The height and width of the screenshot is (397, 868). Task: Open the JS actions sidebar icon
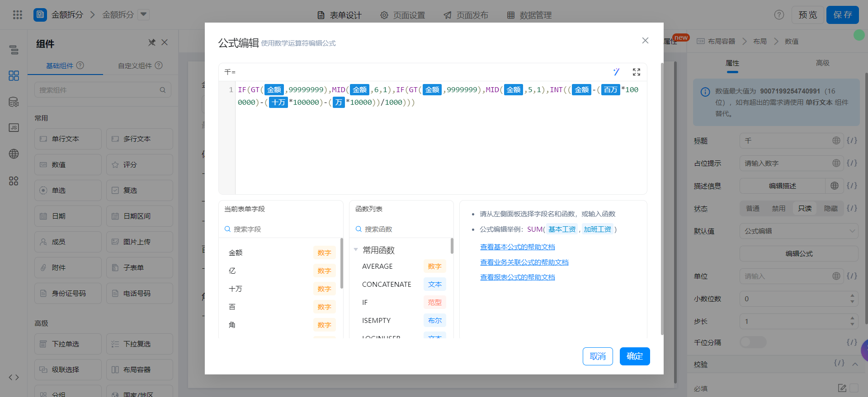(14, 128)
